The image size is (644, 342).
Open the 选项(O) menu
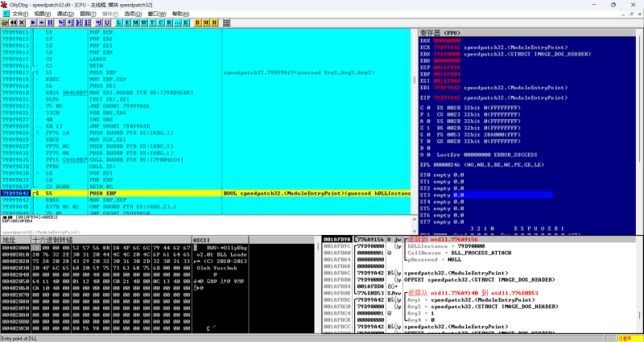click(x=133, y=14)
